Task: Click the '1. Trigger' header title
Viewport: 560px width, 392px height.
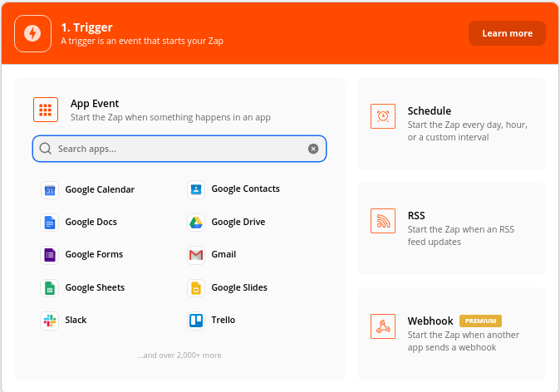Action: pos(86,27)
